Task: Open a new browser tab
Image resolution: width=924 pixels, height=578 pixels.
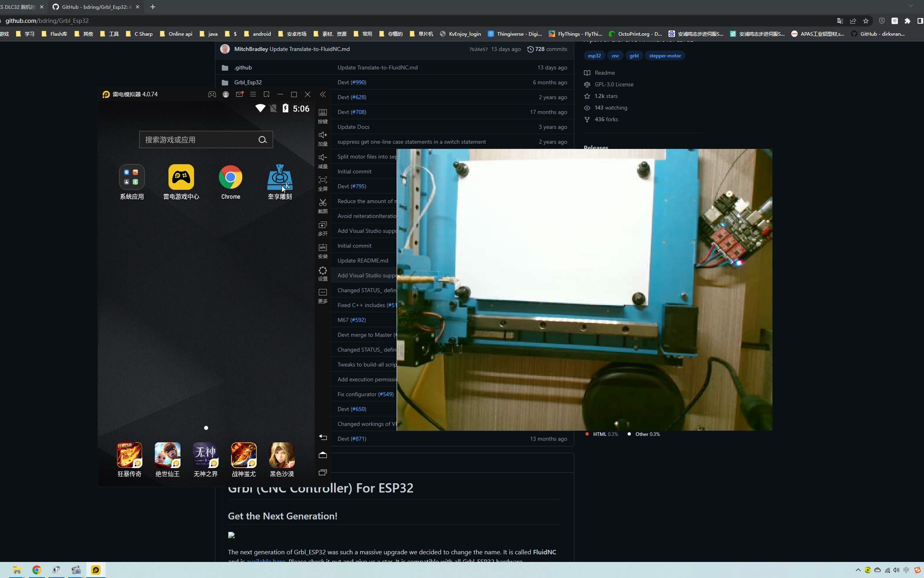Action: click(x=153, y=7)
